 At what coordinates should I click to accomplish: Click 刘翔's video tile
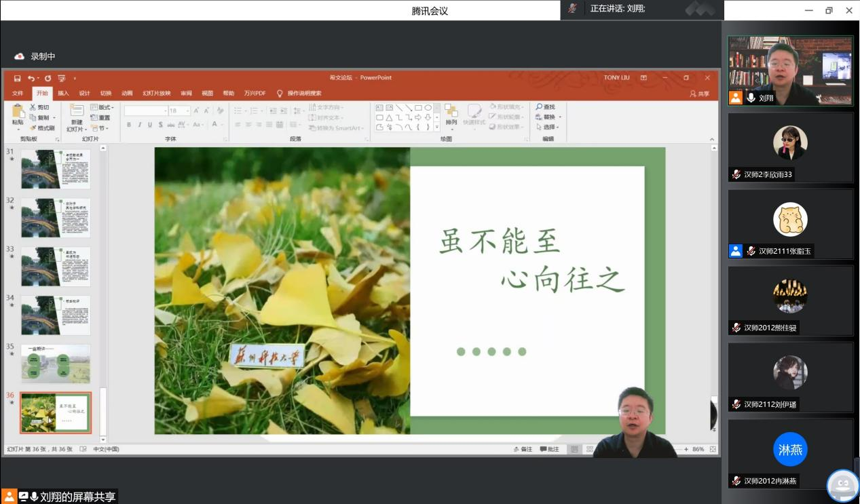(791, 71)
